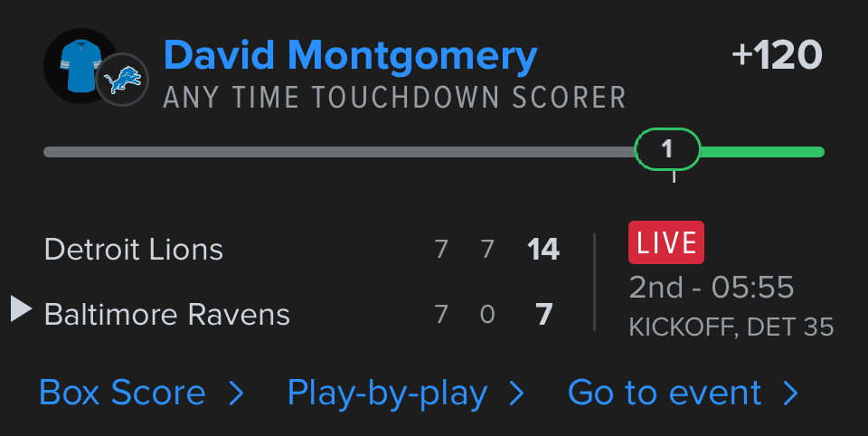This screenshot has height=436, width=868.
Task: Open the Box Score link
Action: (123, 393)
